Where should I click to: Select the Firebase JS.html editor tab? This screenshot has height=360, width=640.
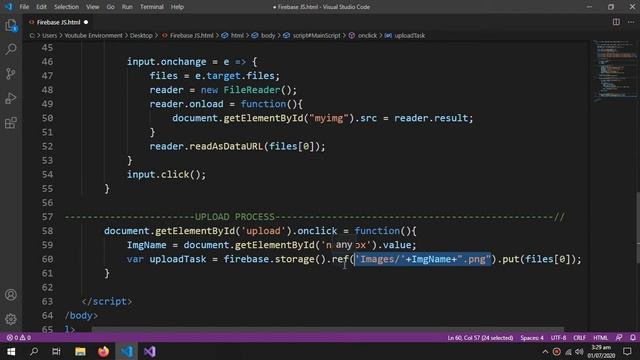58,22
